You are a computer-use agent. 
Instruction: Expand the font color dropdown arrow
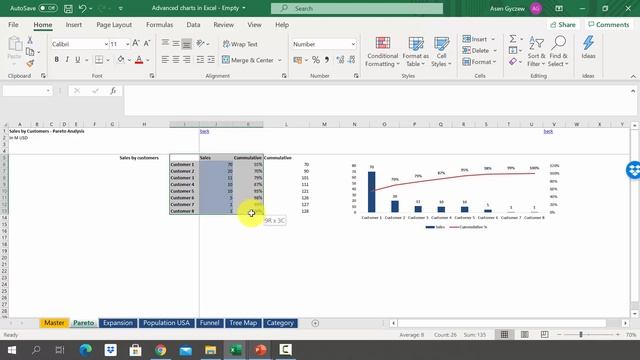point(147,60)
